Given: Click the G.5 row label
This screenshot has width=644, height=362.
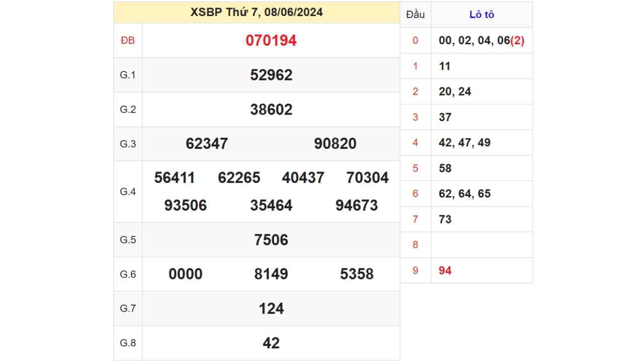Looking at the screenshot, I should coord(128,240).
